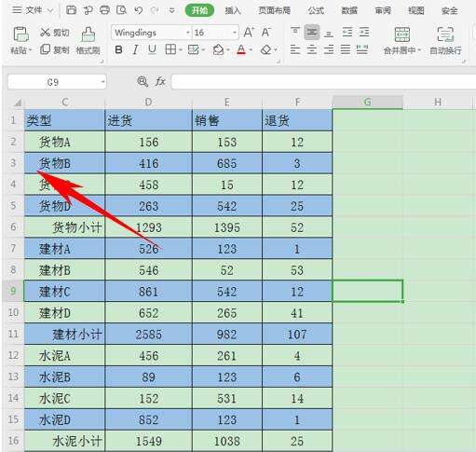The width and height of the screenshot is (476, 452).
Task: Click the Undo arrow icon
Action: [139, 10]
